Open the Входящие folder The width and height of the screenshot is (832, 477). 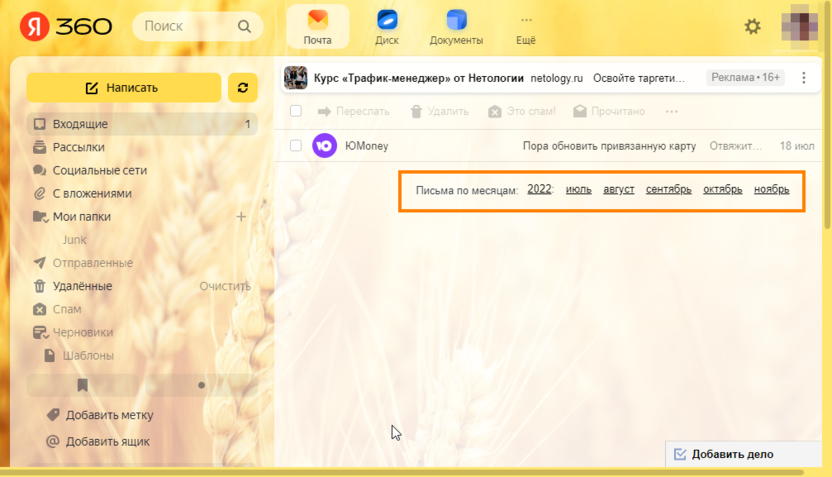pos(80,124)
